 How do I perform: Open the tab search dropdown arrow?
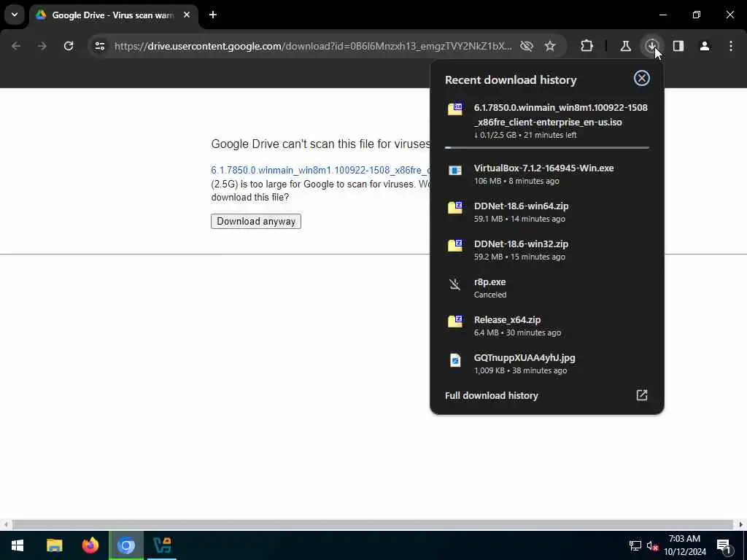click(x=15, y=15)
